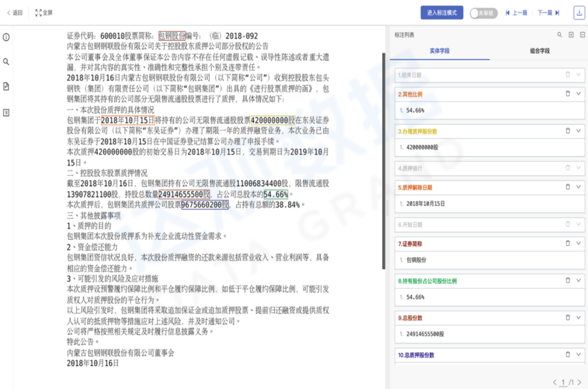Click the page number input showing 1

[x=563, y=382]
